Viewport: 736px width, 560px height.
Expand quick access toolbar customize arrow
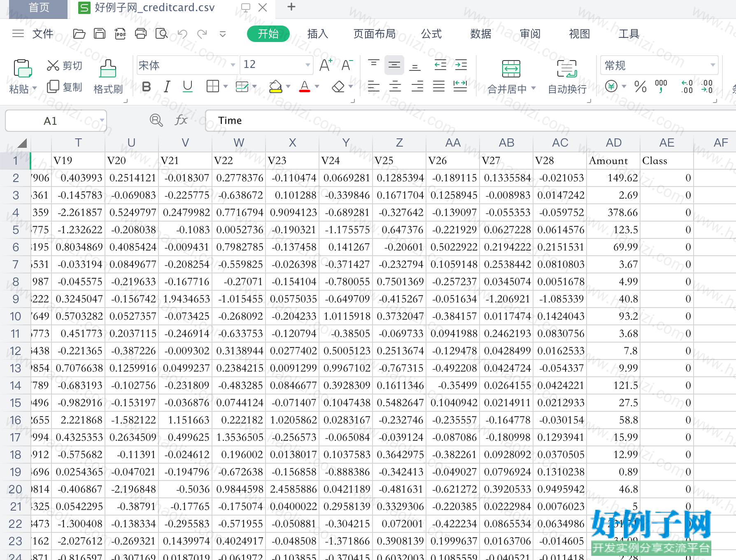[223, 34]
